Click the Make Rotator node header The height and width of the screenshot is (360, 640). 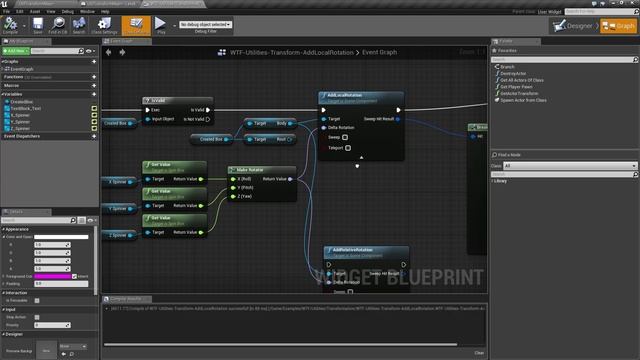(262, 170)
